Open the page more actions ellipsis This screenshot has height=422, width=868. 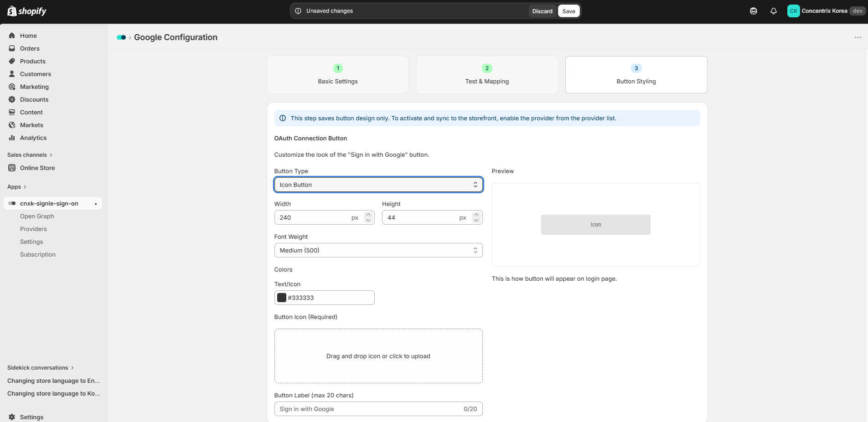coord(858,37)
